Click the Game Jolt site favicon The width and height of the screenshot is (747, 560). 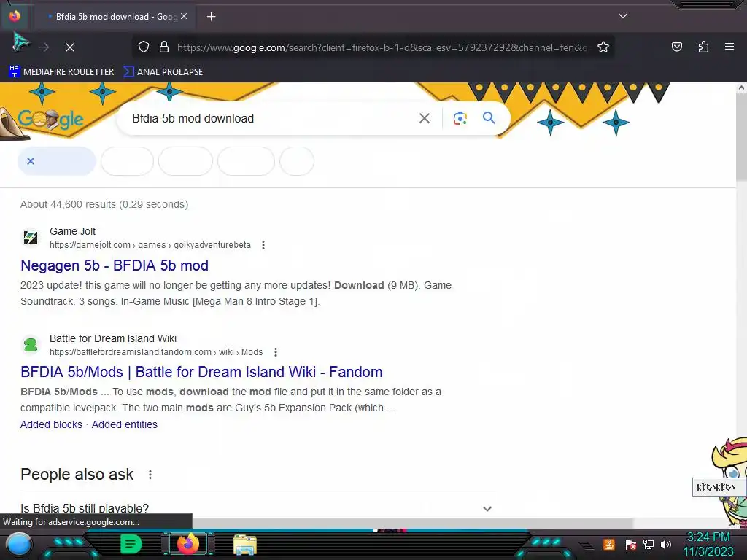pyautogui.click(x=31, y=237)
